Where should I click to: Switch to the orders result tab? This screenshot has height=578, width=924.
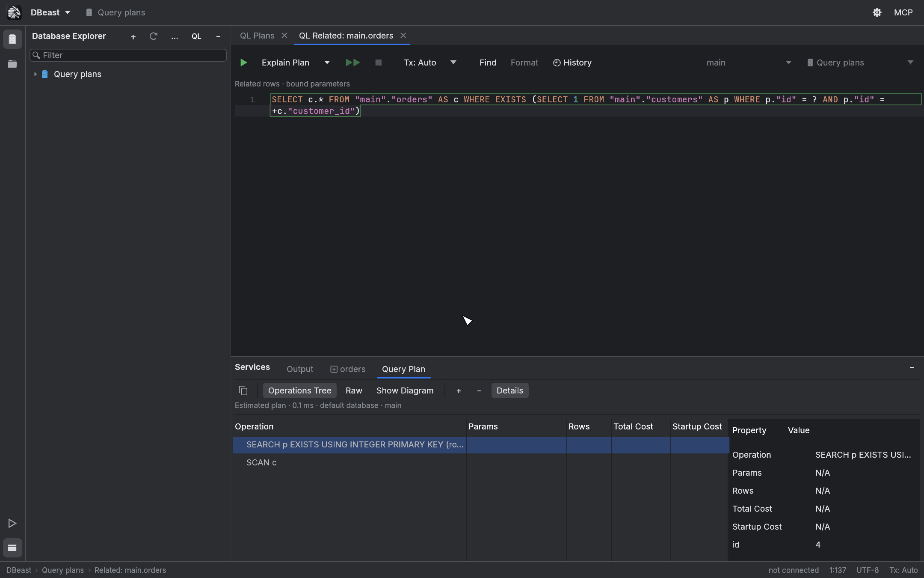348,369
